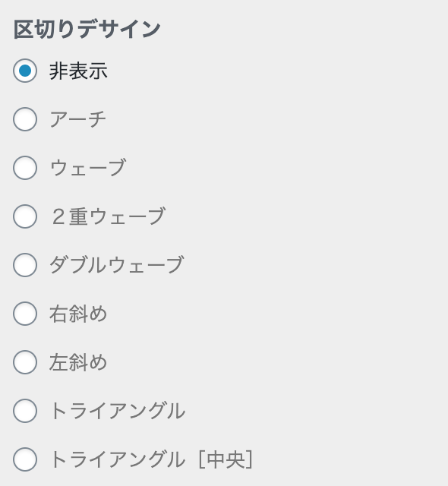Click the ウェーブ option label
This screenshot has height=486, width=448.
88,168
